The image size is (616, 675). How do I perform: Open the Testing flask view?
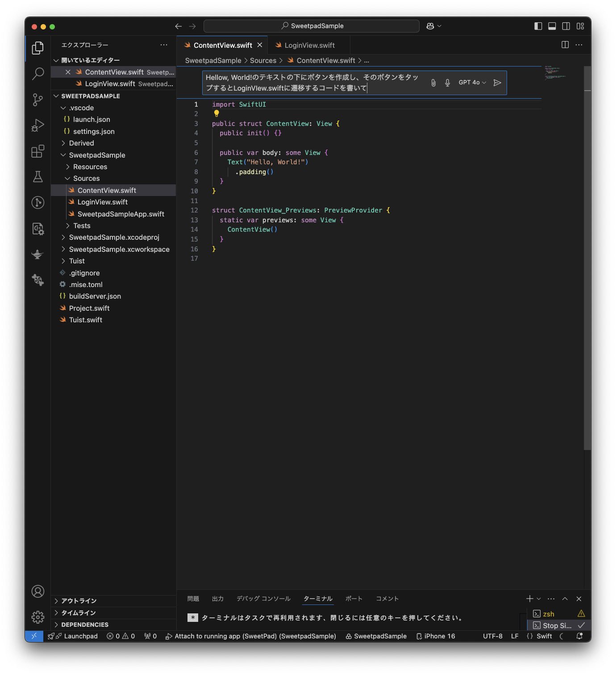pos(37,177)
